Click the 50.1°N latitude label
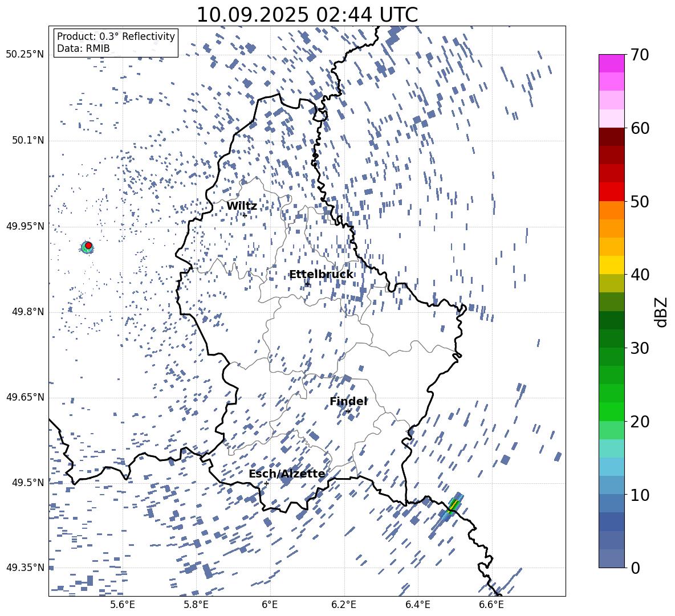This screenshot has width=675, height=616. 28,140
